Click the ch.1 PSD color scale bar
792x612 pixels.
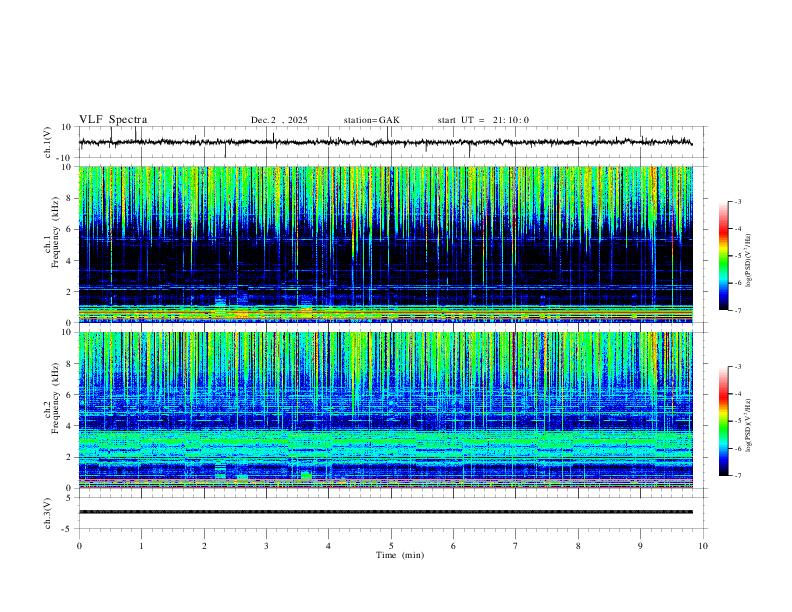tap(724, 256)
